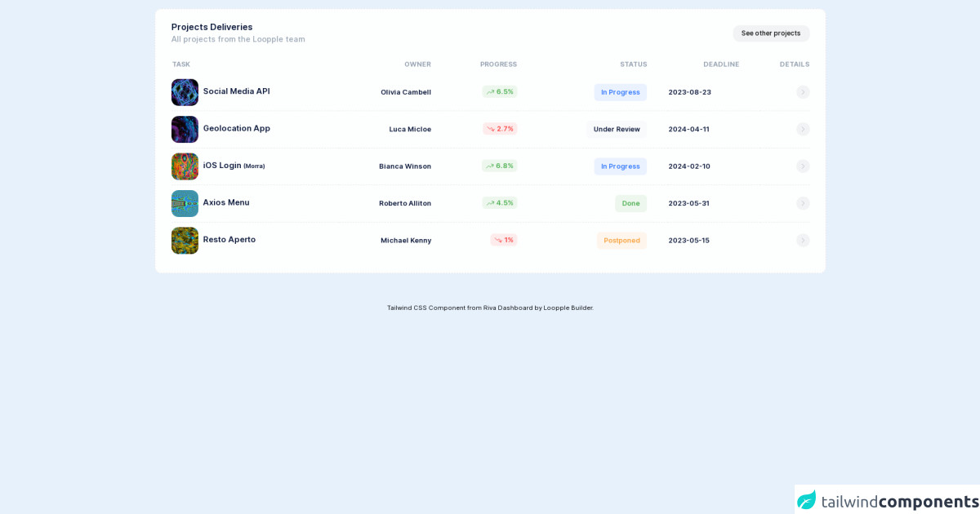This screenshot has width=980, height=514.
Task: Click the Axios Menu project icon
Action: pyautogui.click(x=185, y=203)
